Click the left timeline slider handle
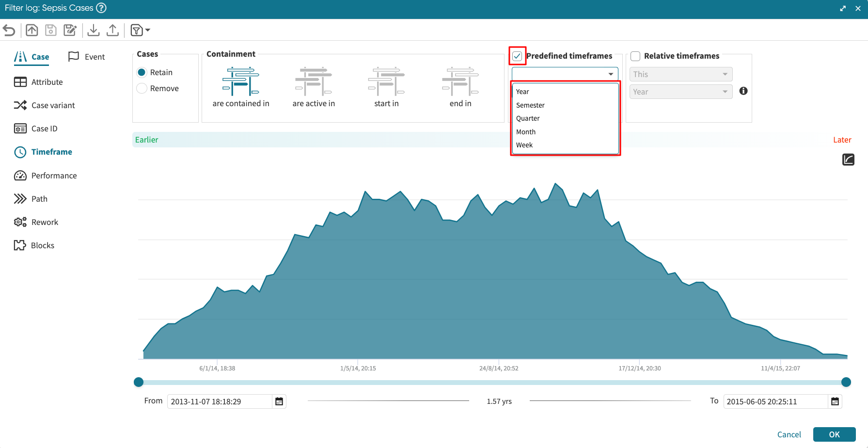 pyautogui.click(x=139, y=382)
